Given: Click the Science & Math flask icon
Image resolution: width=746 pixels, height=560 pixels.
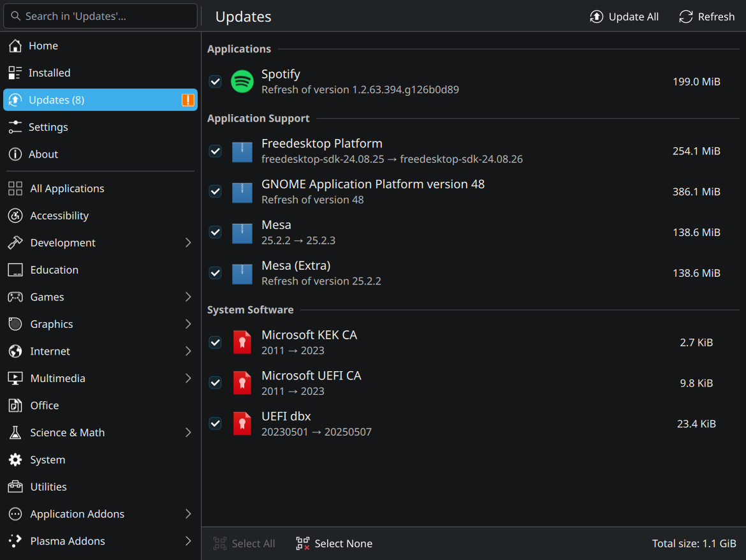Looking at the screenshot, I should (15, 432).
